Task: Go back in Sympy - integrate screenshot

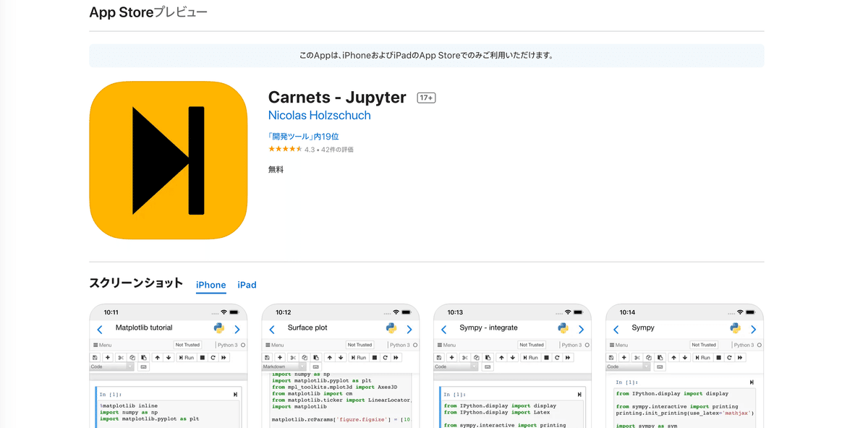Action: click(x=444, y=330)
